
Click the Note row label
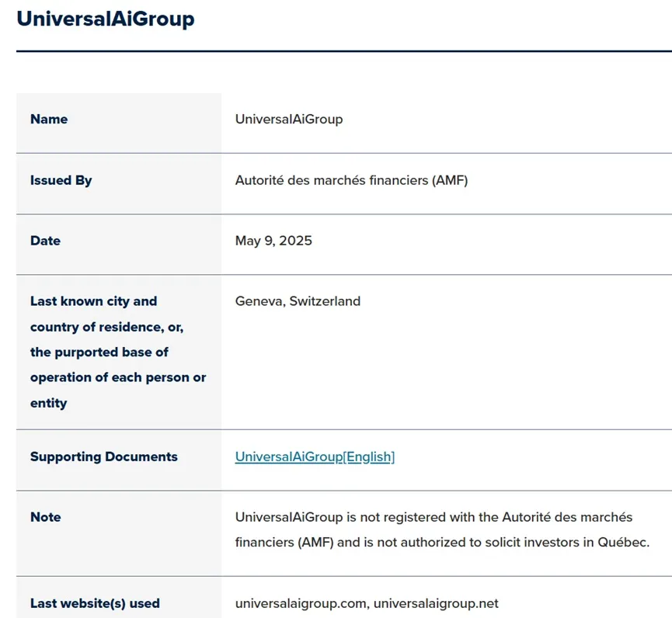pos(45,517)
